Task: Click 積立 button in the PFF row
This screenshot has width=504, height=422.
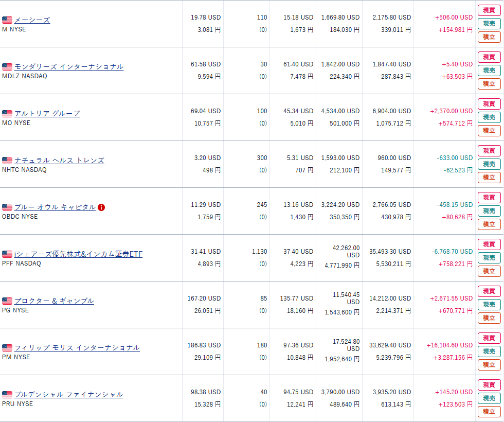Action: (489, 271)
